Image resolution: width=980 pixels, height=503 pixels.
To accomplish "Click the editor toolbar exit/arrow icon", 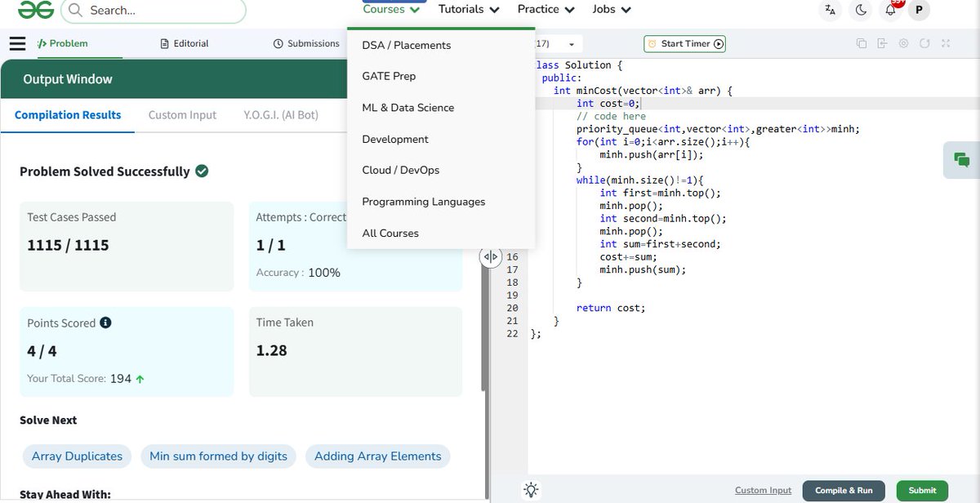I will pyautogui.click(x=883, y=43).
